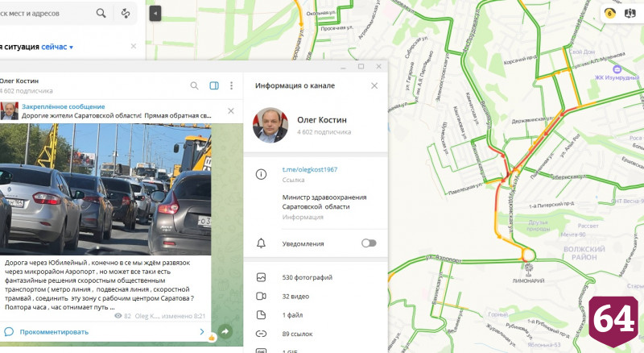The width and height of the screenshot is (644, 353).
Task: Click the file icon in channel info
Action: 261,315
